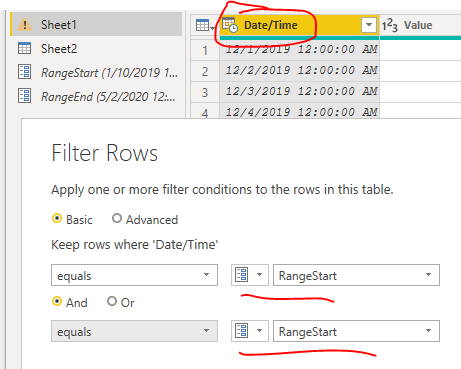Open the second equals operator dropdown
This screenshot has width=461, height=369.
134,331
